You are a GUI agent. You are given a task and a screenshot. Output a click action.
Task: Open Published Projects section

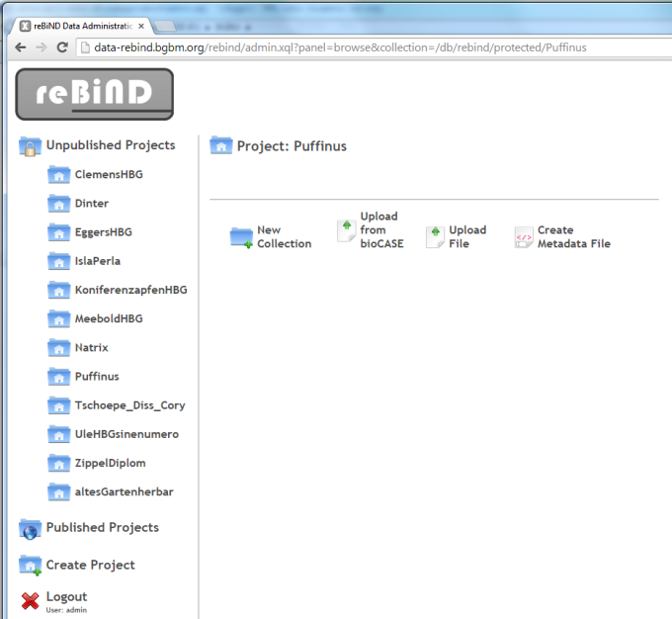tap(103, 527)
